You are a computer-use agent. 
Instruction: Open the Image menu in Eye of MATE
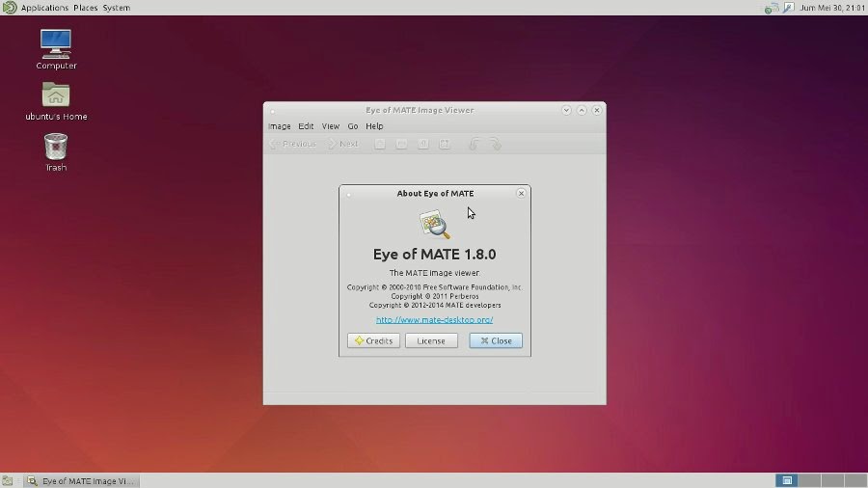279,126
